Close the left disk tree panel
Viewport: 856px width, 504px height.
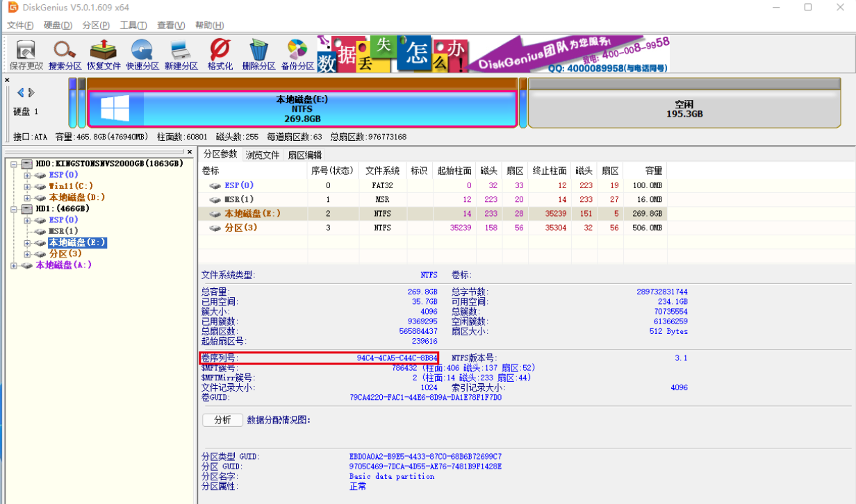(189, 151)
